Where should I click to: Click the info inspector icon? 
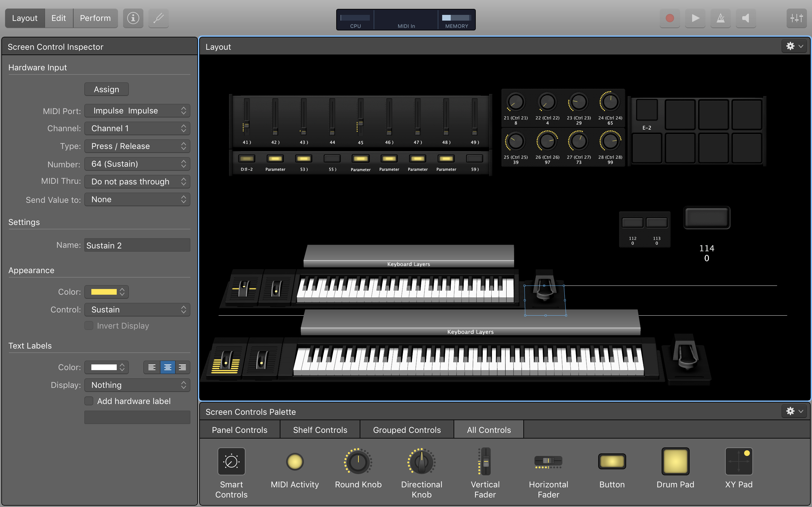point(133,18)
